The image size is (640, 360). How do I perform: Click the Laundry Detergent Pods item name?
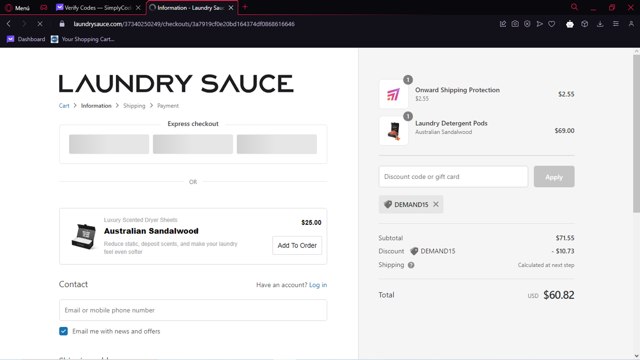coord(451,123)
